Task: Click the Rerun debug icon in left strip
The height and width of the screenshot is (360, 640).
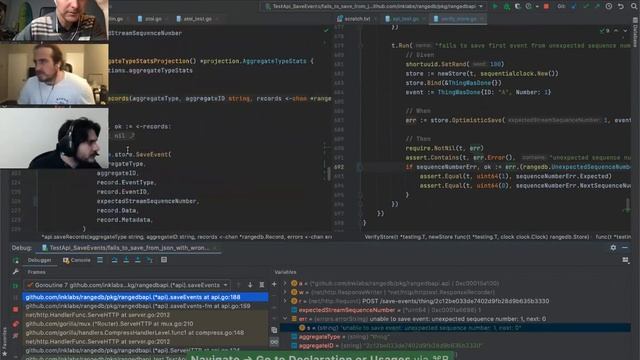Action: coord(16,260)
